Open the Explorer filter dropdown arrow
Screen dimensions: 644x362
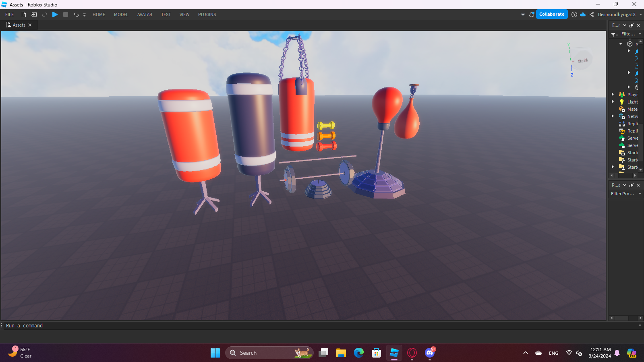[x=640, y=34]
